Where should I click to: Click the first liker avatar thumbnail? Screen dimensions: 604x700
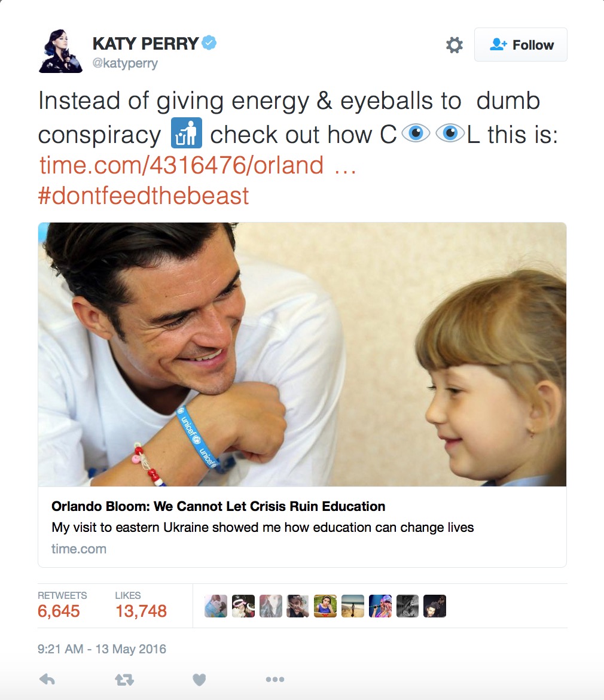pyautogui.click(x=216, y=606)
